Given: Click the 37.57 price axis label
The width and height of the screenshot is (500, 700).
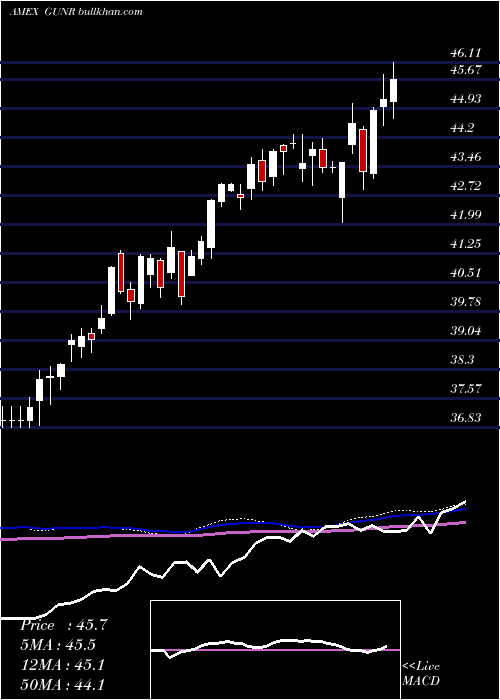Looking at the screenshot, I should [465, 389].
